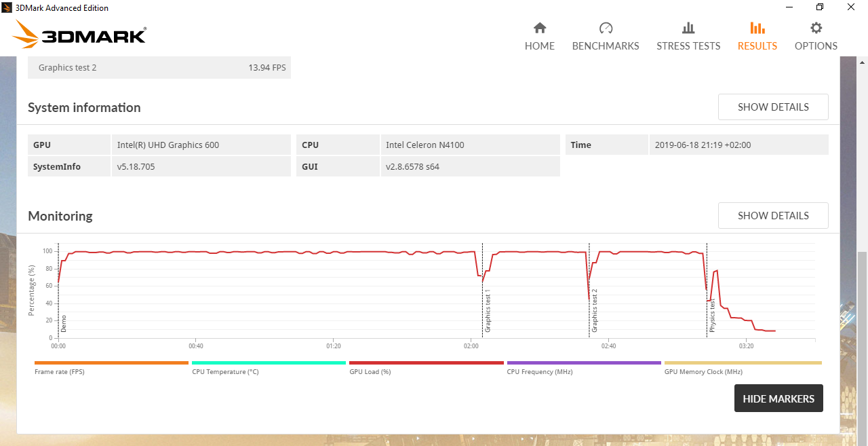Click the Time label cell
This screenshot has width=868, height=446.
607,145
